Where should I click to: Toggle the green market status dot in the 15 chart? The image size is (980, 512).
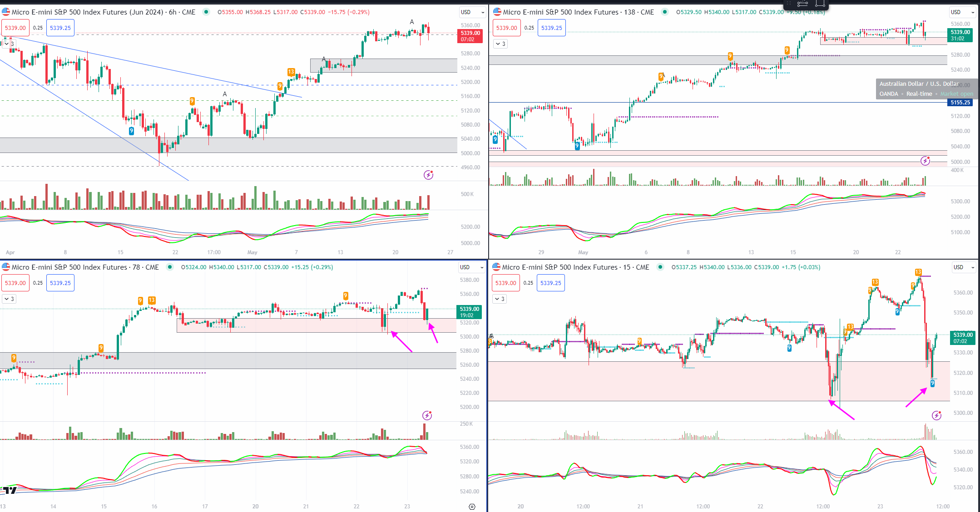660,267
